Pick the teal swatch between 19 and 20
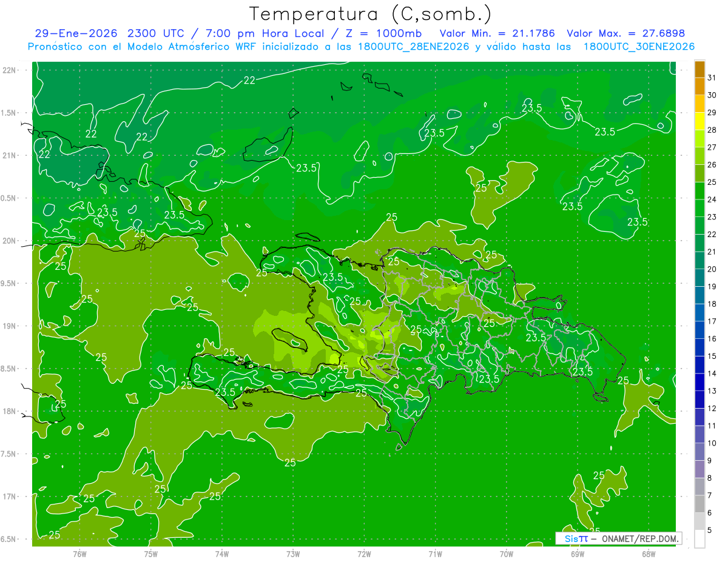This screenshot has height=562, width=728. click(699, 278)
